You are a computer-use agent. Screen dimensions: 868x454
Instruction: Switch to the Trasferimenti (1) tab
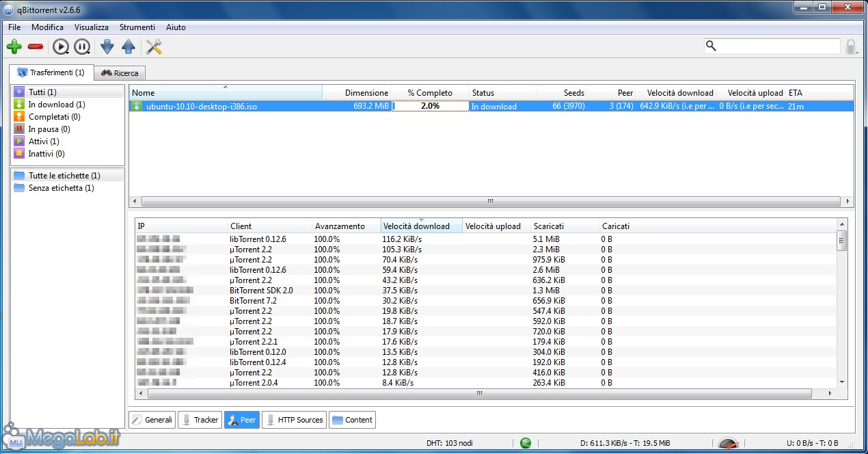[x=51, y=72]
